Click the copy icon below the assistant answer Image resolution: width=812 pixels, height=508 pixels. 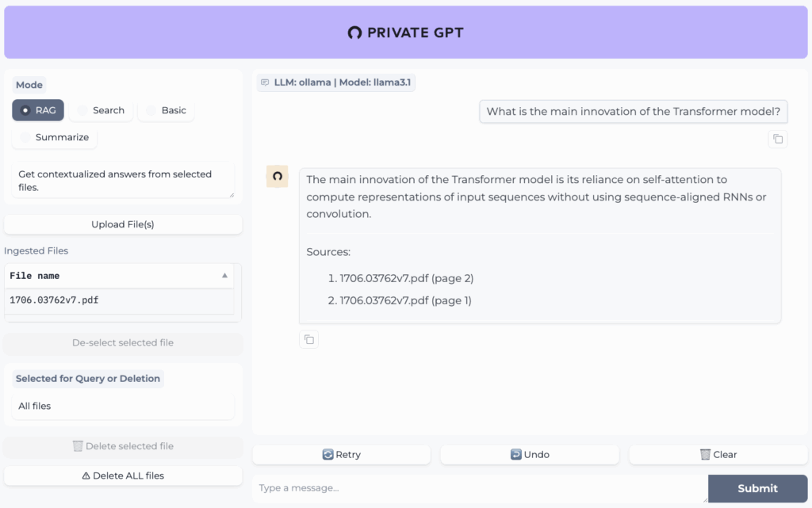pos(309,339)
